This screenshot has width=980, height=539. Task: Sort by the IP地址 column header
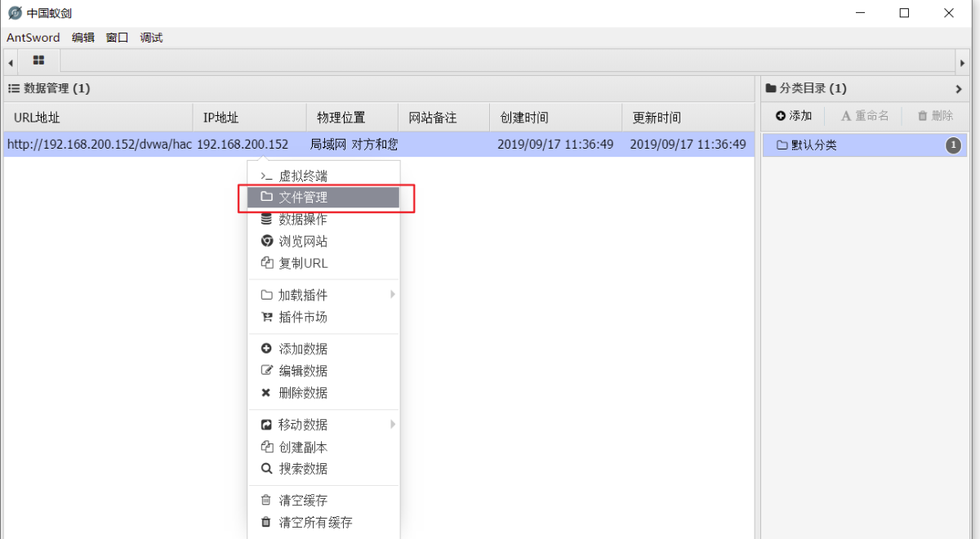coord(250,118)
